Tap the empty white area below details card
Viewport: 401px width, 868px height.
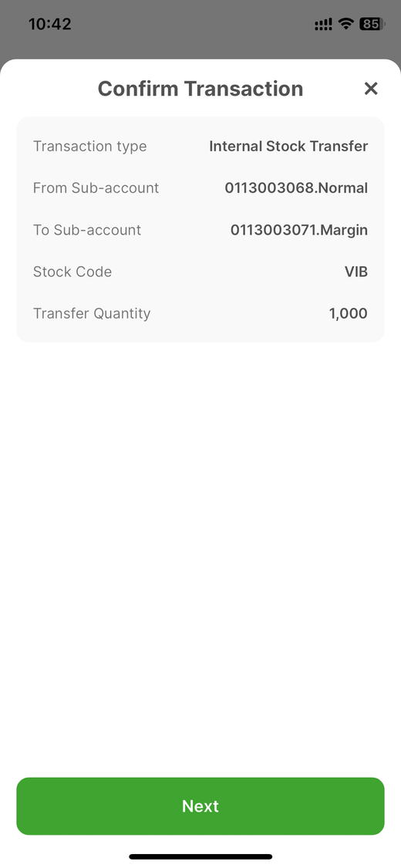[200, 553]
